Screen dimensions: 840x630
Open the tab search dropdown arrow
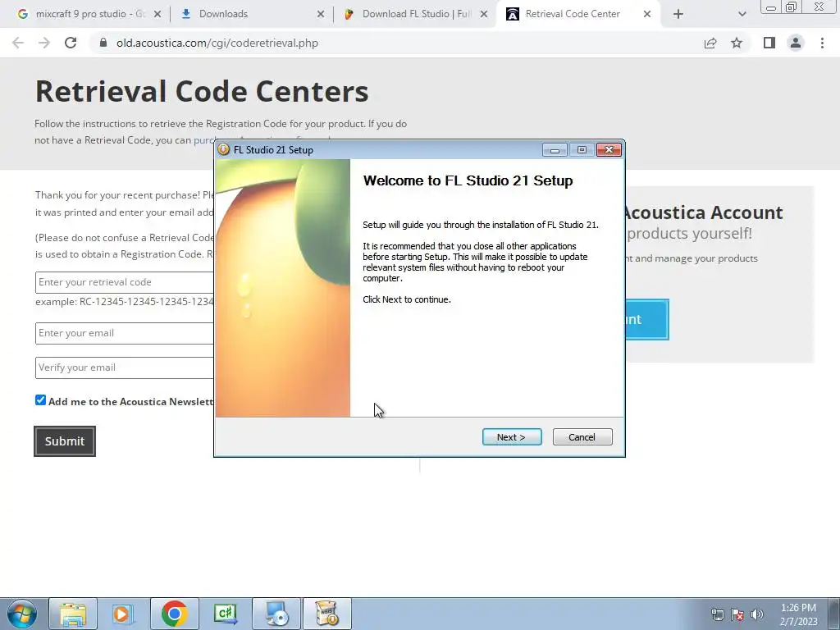pos(742,15)
